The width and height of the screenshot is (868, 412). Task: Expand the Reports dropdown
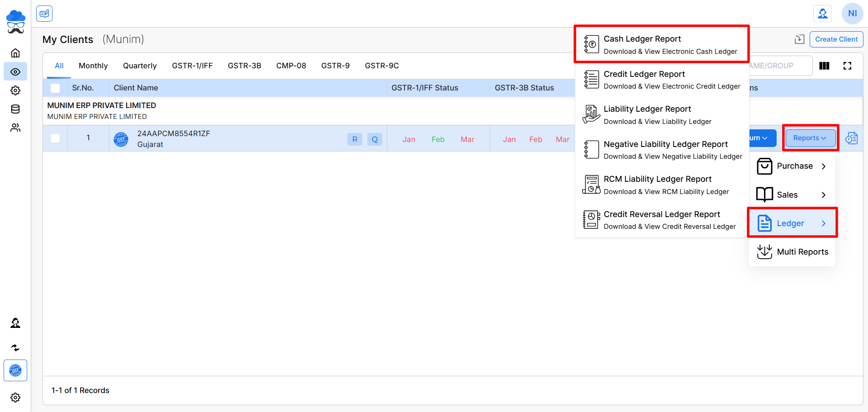[x=810, y=138]
